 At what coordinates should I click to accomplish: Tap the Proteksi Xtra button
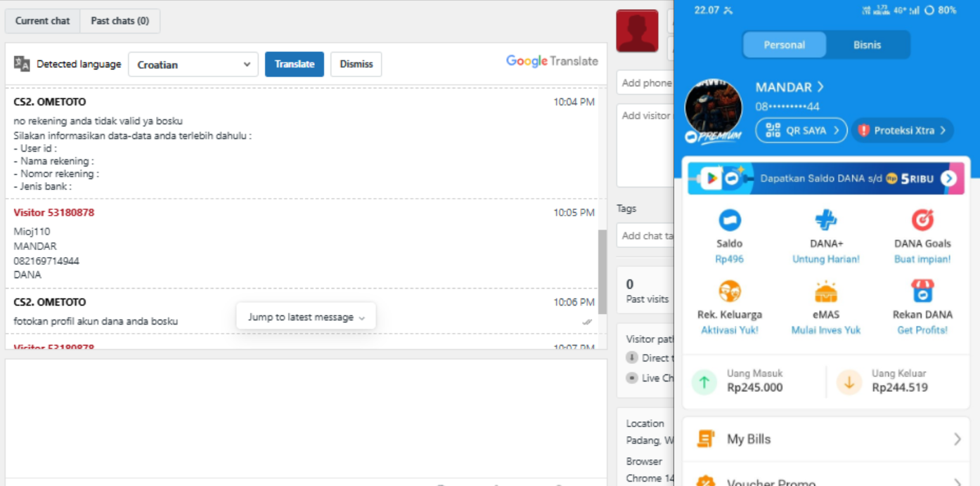(x=903, y=130)
